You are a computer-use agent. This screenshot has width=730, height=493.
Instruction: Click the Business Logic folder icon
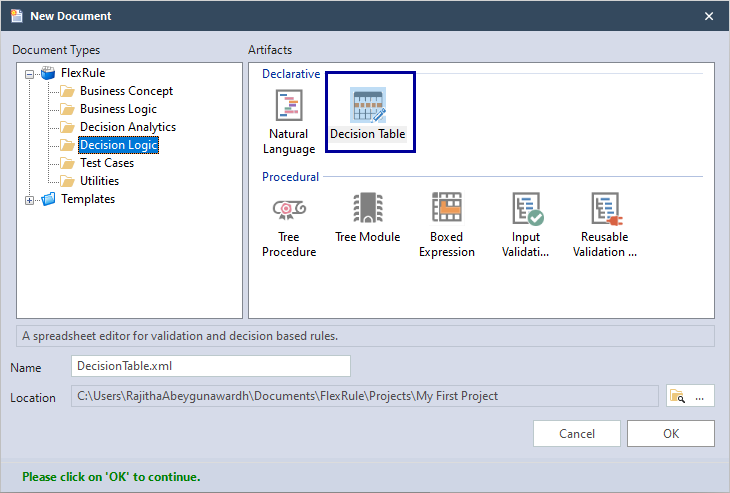[68, 109]
